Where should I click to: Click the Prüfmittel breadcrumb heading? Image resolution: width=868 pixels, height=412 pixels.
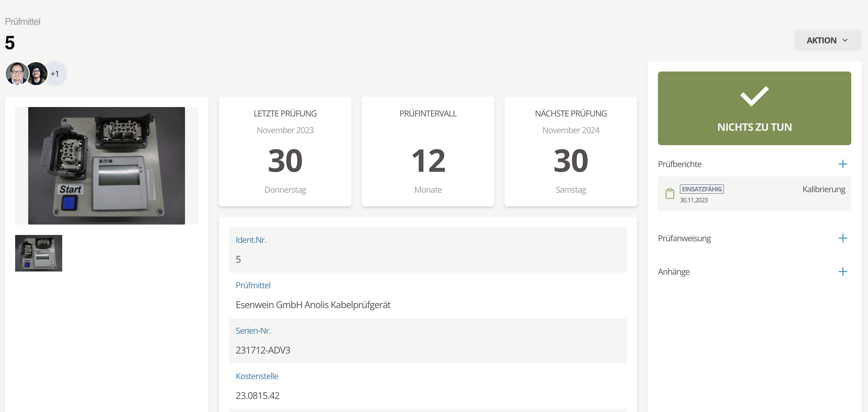pyautogui.click(x=22, y=22)
